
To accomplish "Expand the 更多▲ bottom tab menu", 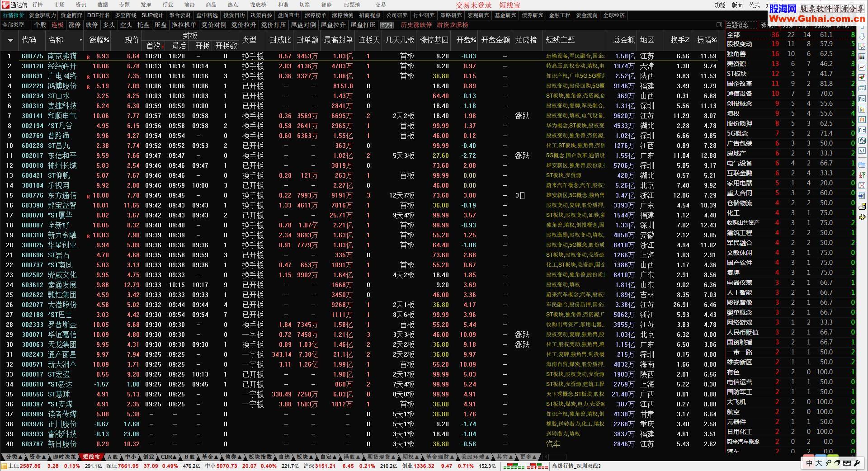I will [528, 457].
